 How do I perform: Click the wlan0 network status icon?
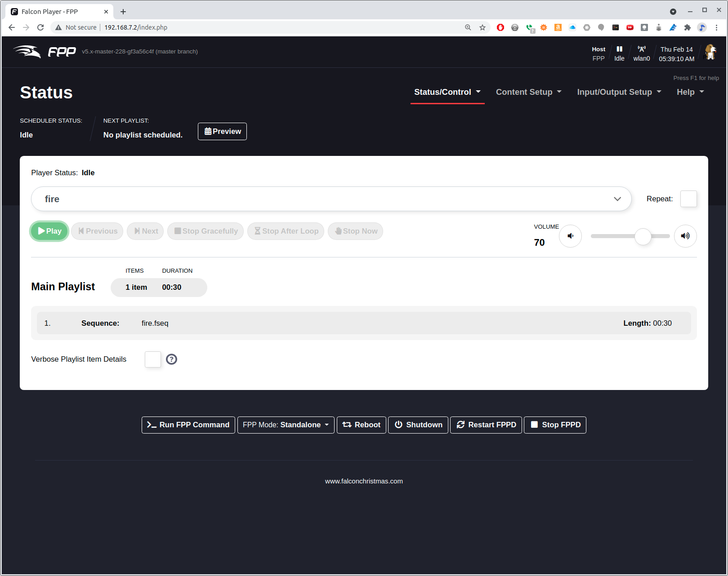coord(641,49)
